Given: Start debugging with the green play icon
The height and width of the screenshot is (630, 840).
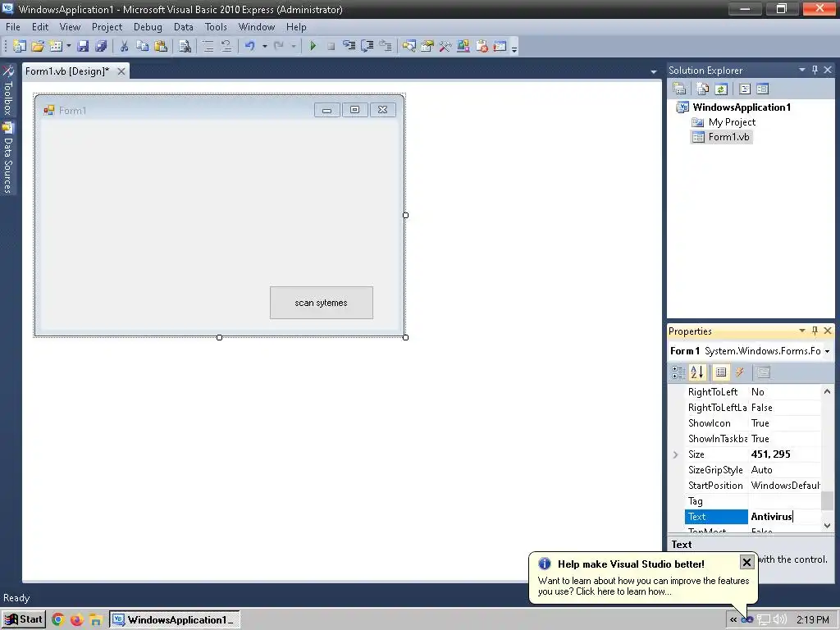Looking at the screenshot, I should click(313, 46).
